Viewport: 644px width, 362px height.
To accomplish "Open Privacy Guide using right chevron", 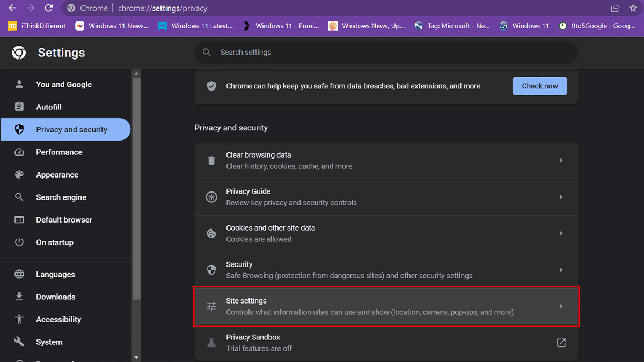I will [561, 197].
